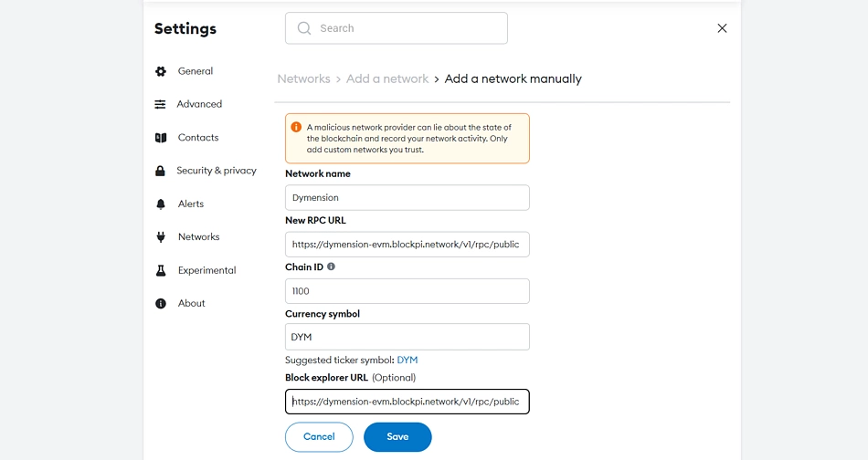This screenshot has width=868, height=460.
Task: Click the Alerts bell icon
Action: coord(161,204)
